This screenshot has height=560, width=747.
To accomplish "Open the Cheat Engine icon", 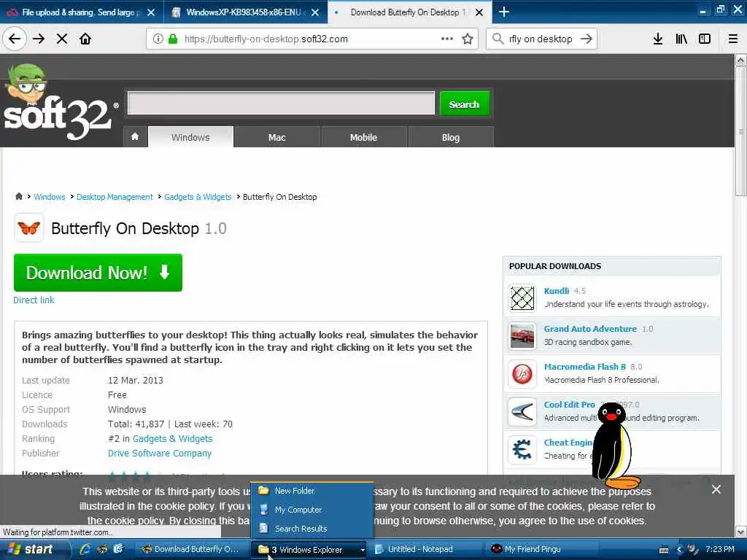I will coord(522,449).
